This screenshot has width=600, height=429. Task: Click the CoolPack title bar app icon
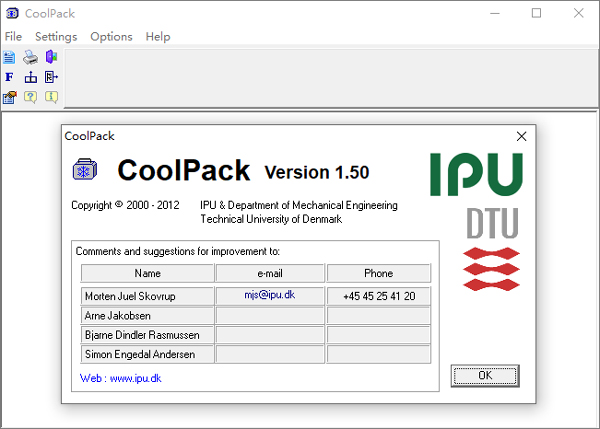12,13
